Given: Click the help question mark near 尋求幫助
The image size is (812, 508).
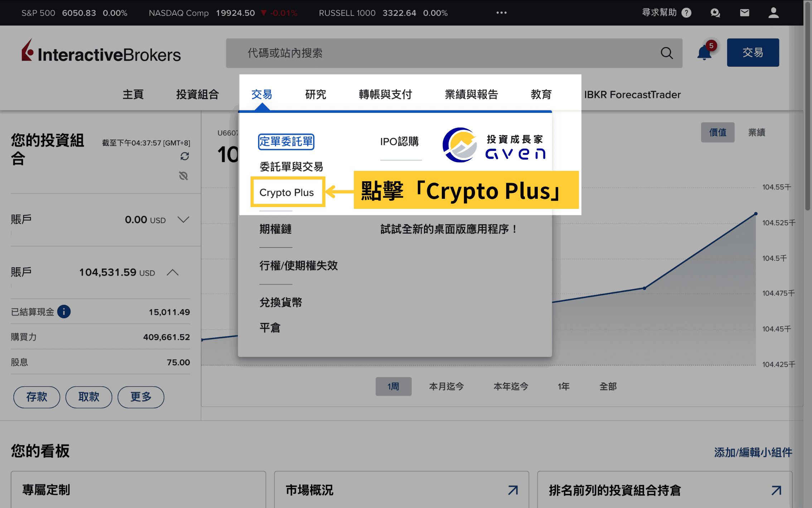Looking at the screenshot, I should [686, 13].
